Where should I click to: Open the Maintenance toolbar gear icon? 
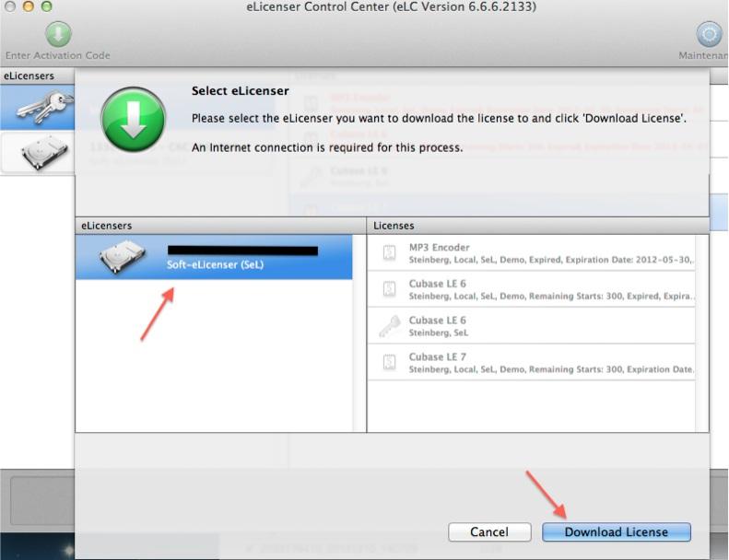[x=709, y=34]
